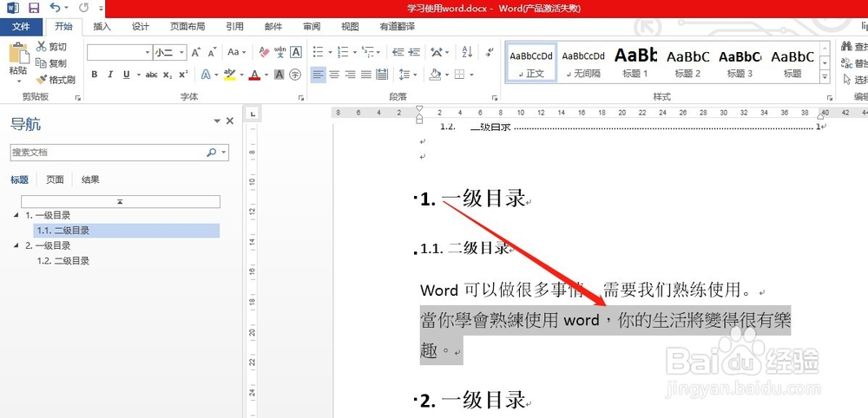Show the 结果 (Results) navigation view
Viewport: 868px width, 418px height.
click(x=90, y=180)
